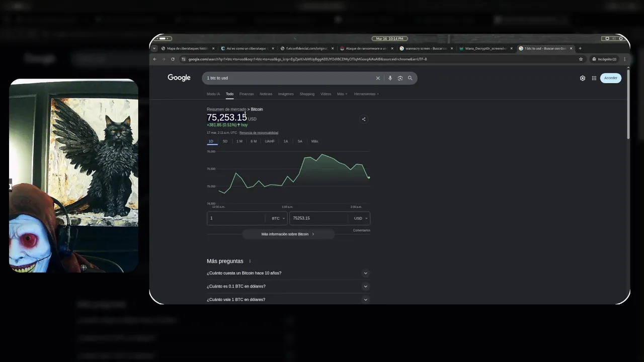Viewport: 644px width, 362px height.
Task: Go back with browser back arrow
Action: pos(155,59)
